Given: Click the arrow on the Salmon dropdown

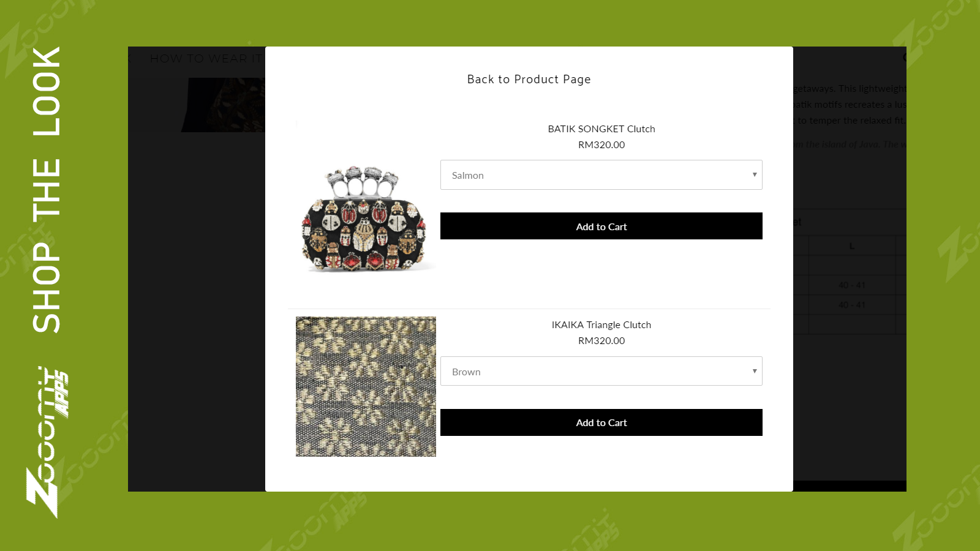Looking at the screenshot, I should [x=755, y=175].
